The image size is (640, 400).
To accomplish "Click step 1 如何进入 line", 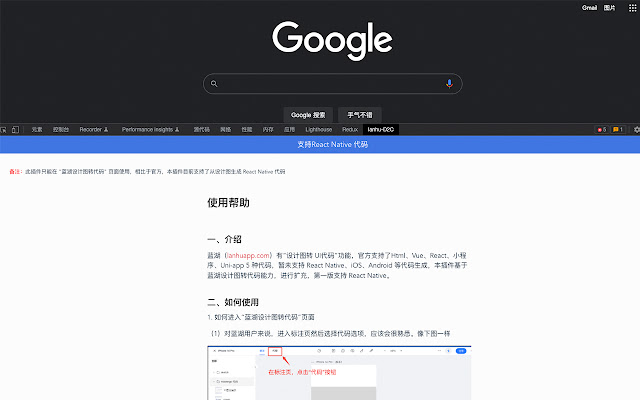I will (261, 317).
